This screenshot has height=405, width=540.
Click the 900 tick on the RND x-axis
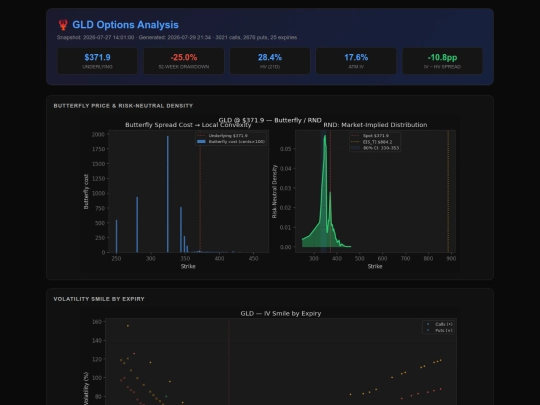(x=451, y=258)
